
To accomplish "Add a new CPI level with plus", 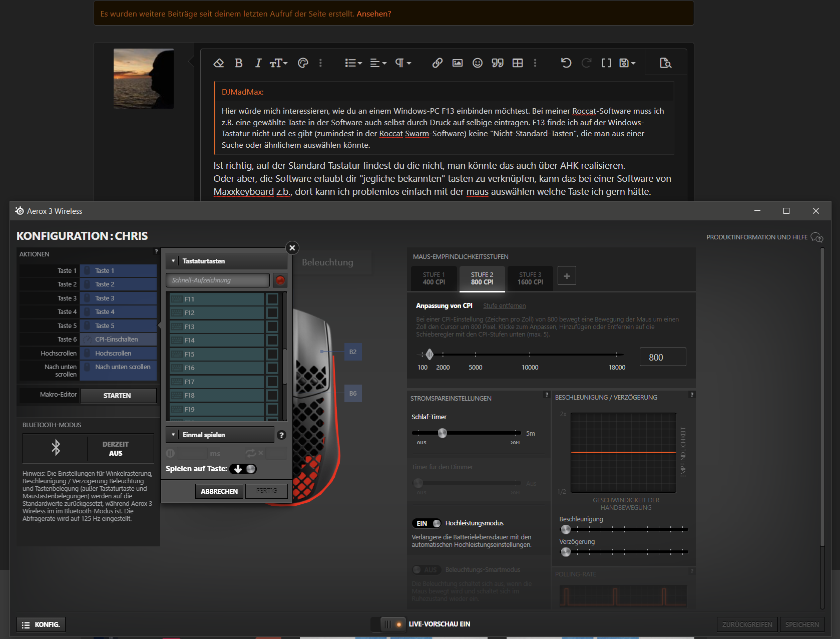I will tap(567, 276).
